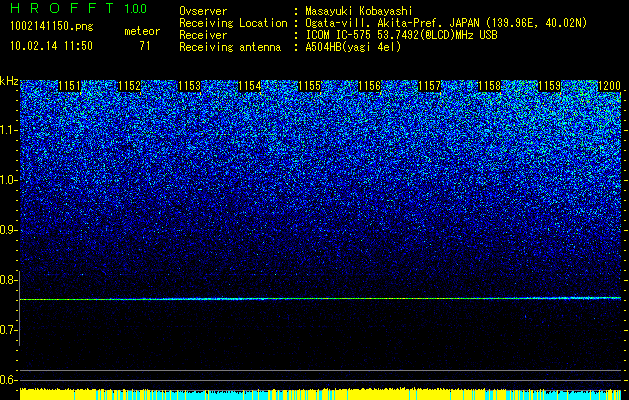The width and height of the screenshot is (629, 400).
Task: Click the 'Ovserver' field label
Action: [x=203, y=11]
